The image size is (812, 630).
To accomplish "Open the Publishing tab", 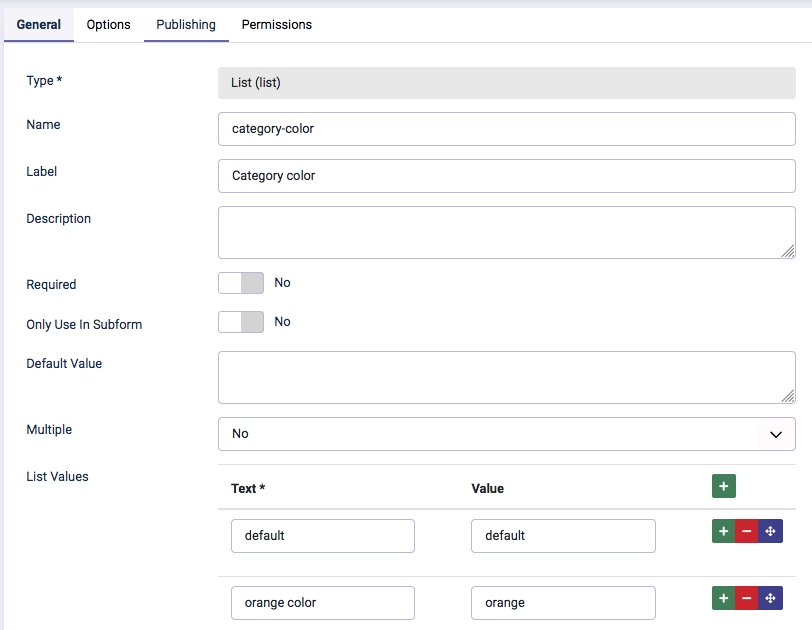I will [186, 24].
